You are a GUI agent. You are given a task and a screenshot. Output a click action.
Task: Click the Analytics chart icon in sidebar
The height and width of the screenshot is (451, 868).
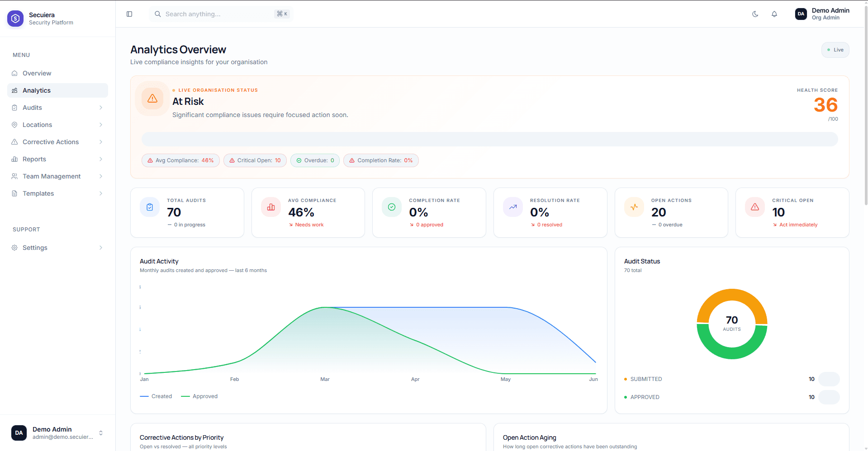(14, 90)
